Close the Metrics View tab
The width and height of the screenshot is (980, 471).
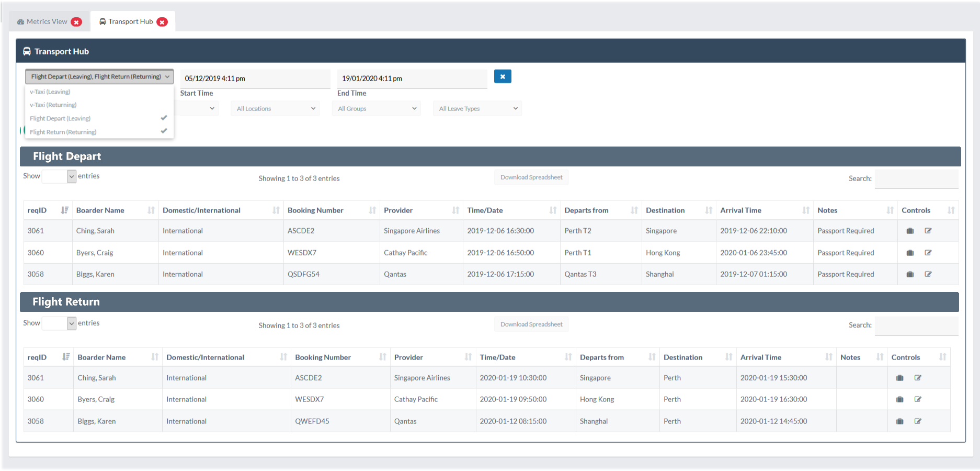tap(76, 22)
